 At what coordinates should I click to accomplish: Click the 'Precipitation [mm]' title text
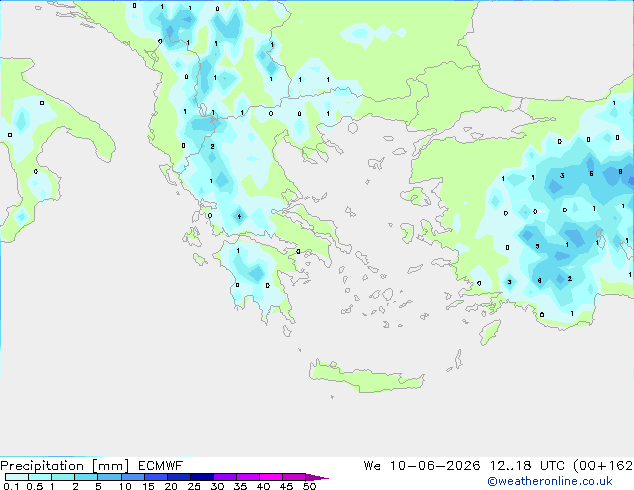tap(65, 466)
